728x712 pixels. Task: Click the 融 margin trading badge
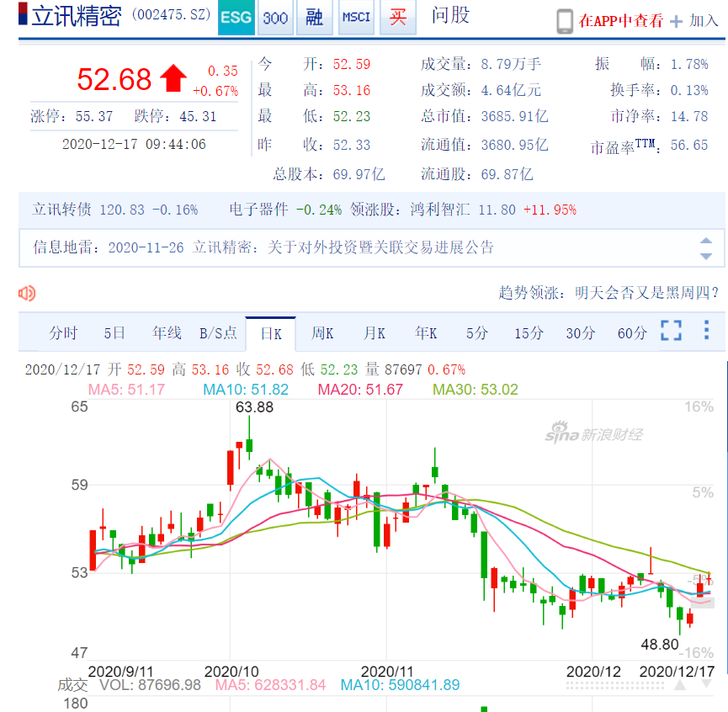point(314,18)
